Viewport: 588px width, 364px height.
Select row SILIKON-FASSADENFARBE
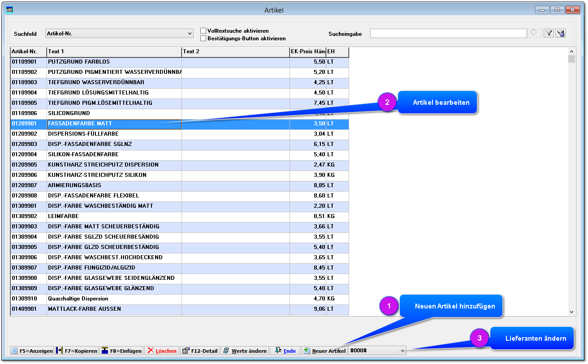pos(180,154)
